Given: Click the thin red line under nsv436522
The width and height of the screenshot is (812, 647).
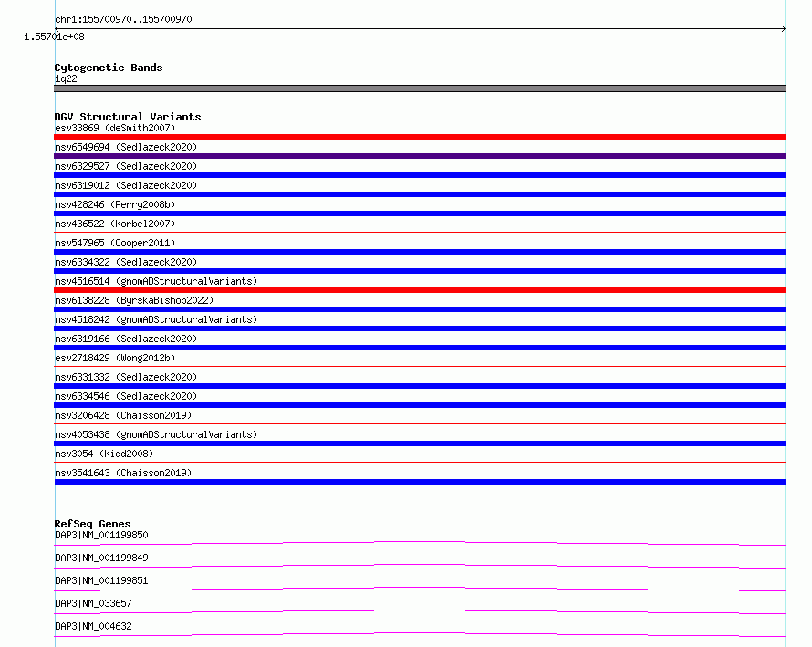Looking at the screenshot, I should 420,232.
